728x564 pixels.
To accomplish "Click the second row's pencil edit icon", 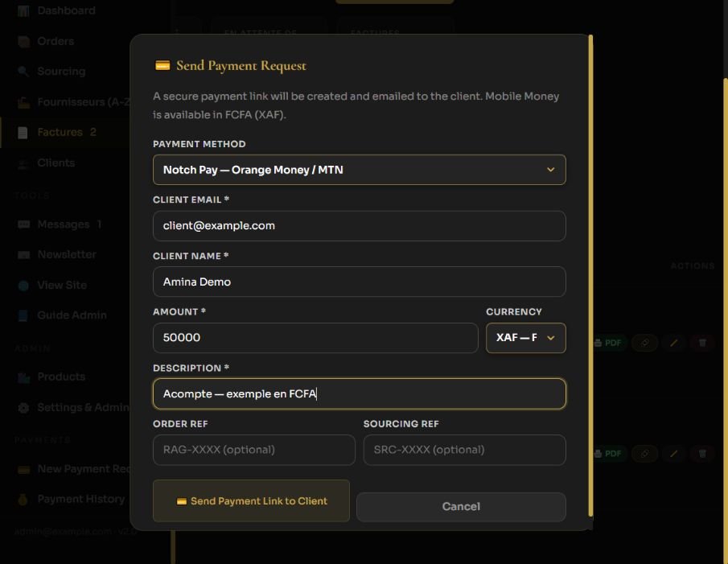I will pyautogui.click(x=673, y=454).
